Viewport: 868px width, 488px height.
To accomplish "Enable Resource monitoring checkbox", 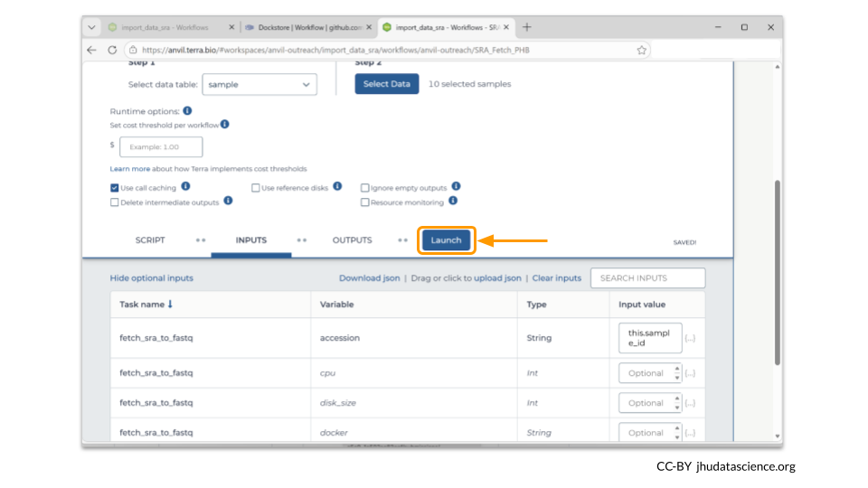I will (x=364, y=202).
